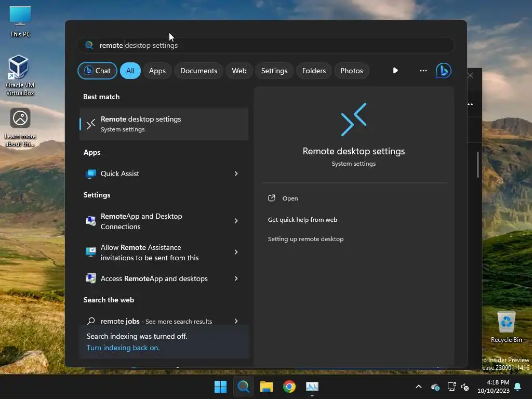Open the three-dot options menu

[x=423, y=71]
